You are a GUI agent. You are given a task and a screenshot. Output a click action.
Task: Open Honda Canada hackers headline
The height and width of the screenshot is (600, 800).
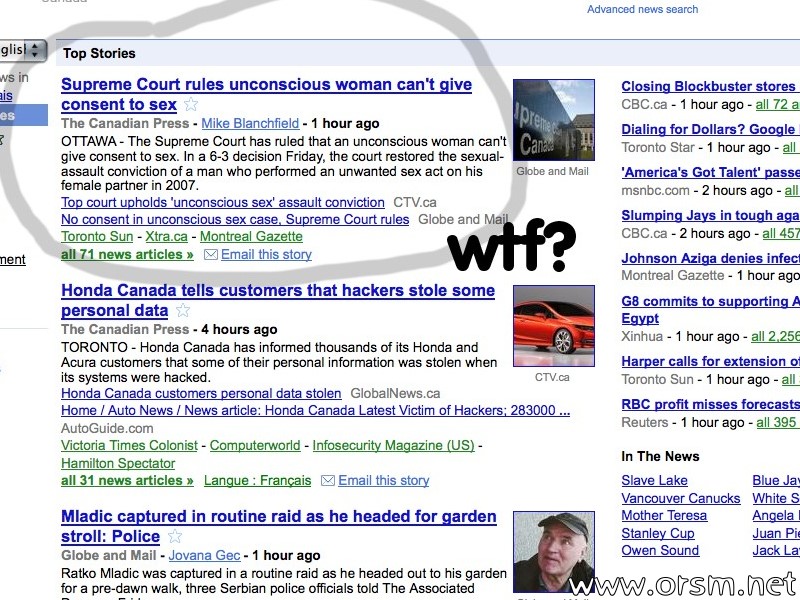tap(278, 301)
